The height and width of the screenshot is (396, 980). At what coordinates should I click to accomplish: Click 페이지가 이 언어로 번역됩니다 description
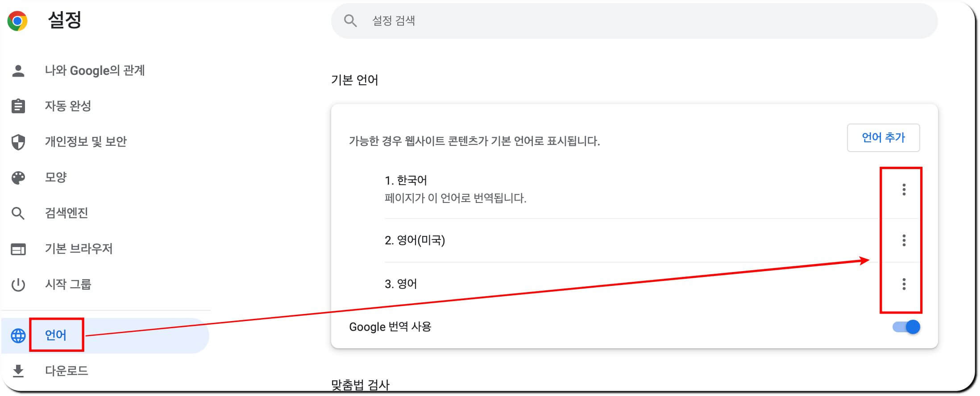tap(456, 198)
